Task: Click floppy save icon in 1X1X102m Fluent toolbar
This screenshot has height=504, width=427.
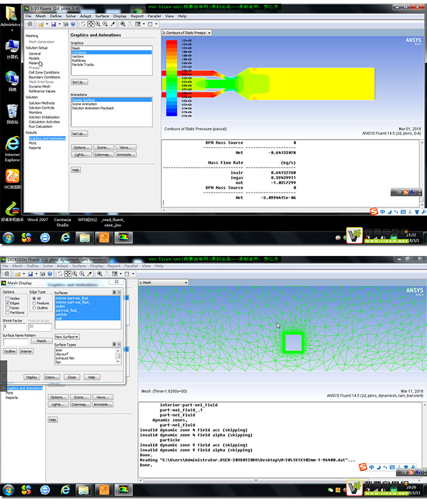Action: pos(30,274)
